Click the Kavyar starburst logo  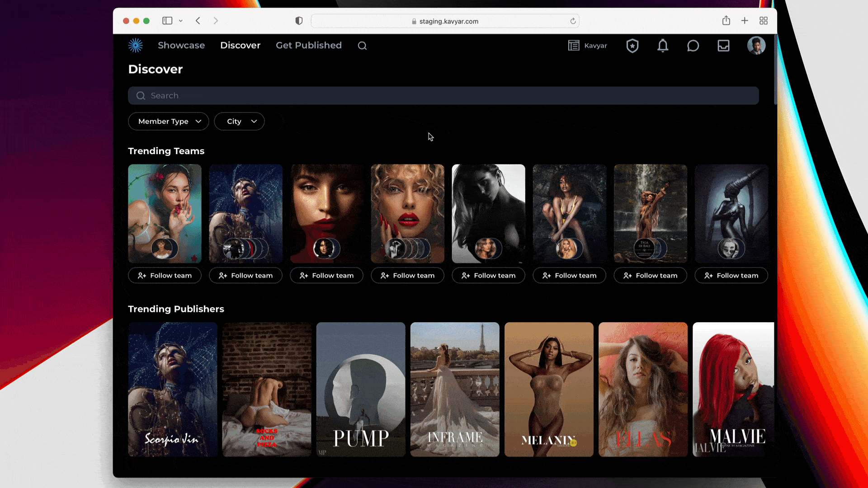tap(135, 45)
